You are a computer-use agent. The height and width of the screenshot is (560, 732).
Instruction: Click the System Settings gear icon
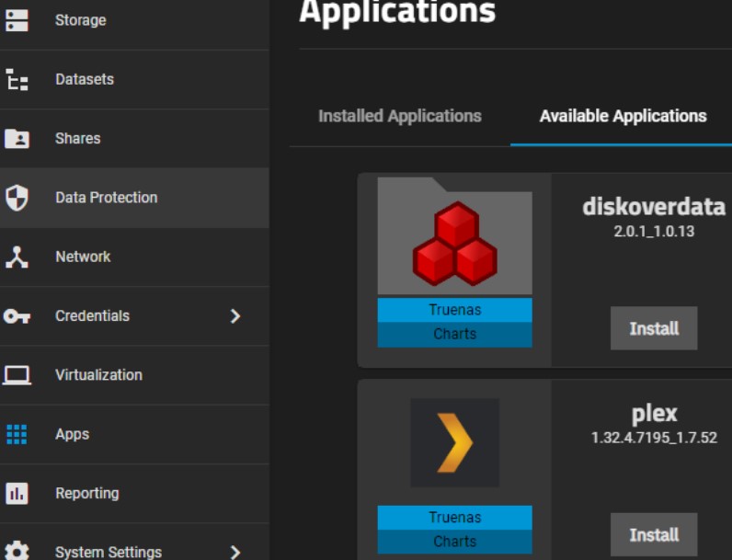click(x=17, y=551)
